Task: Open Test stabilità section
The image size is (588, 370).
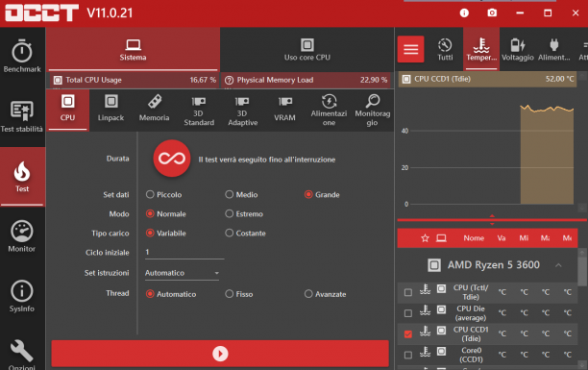Action: (22, 116)
